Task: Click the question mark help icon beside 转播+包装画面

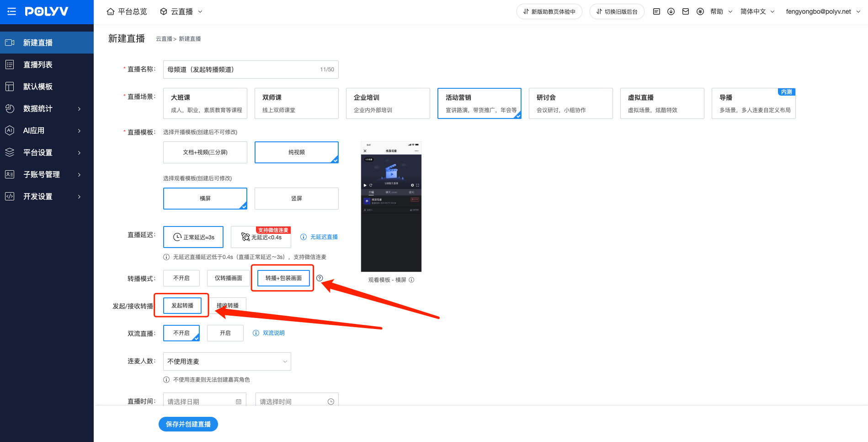Action: 320,278
